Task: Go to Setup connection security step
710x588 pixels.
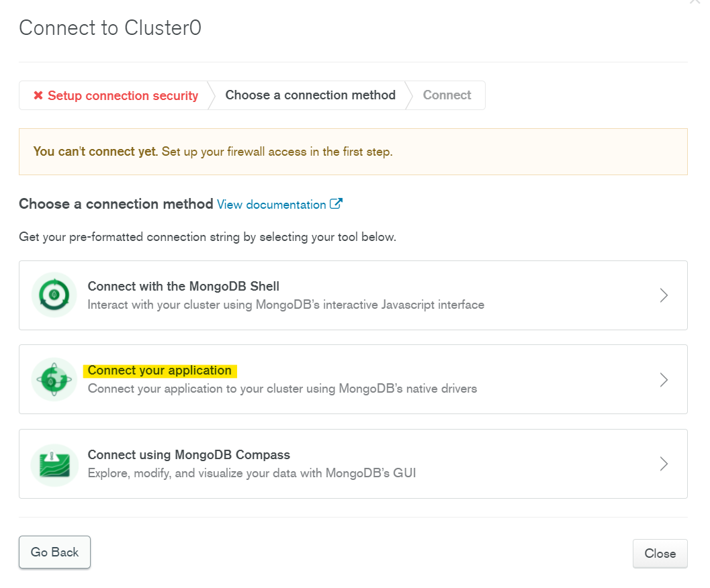Action: click(116, 95)
